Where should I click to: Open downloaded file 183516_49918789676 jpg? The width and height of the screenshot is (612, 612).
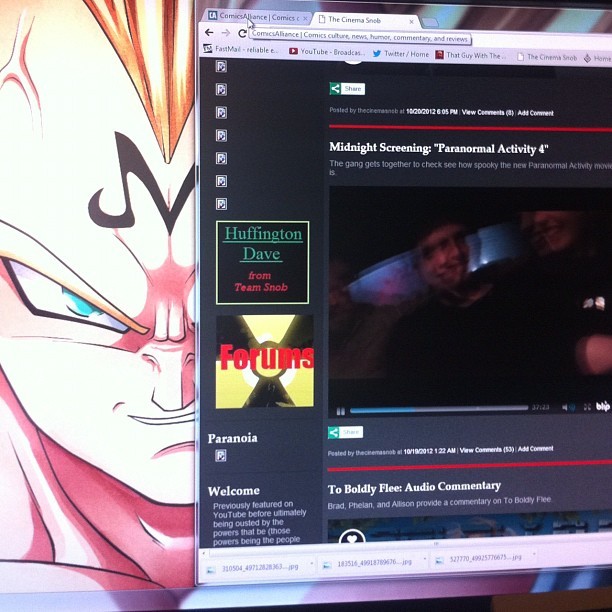(x=369, y=563)
